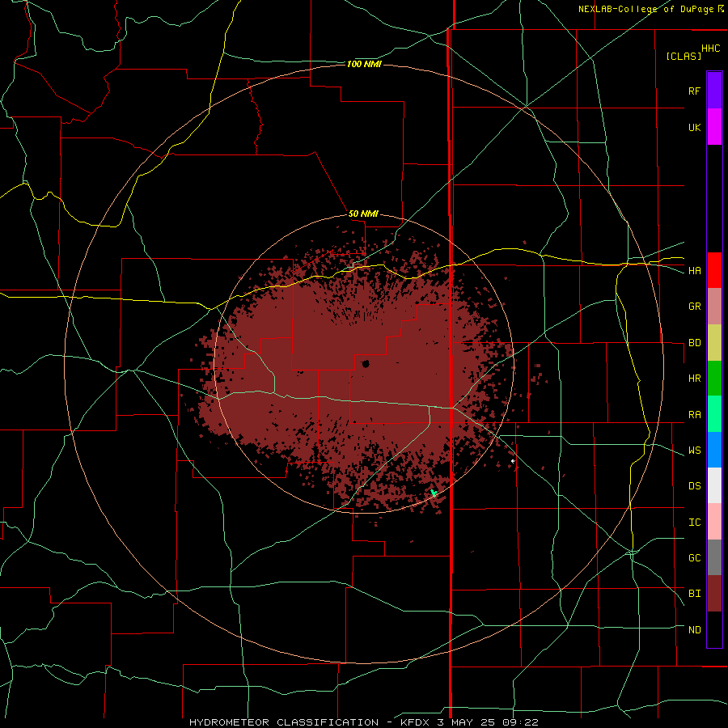Screen dimensions: 728x728
Task: Click the 'BD' legend label
Action: point(694,343)
